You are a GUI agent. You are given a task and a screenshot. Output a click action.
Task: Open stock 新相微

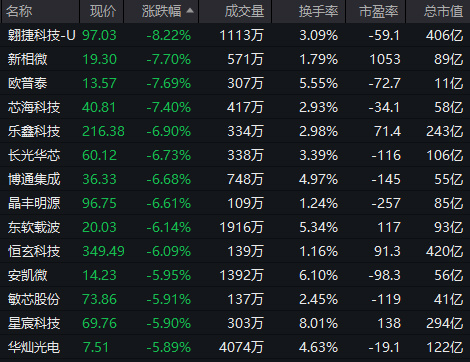[28, 59]
